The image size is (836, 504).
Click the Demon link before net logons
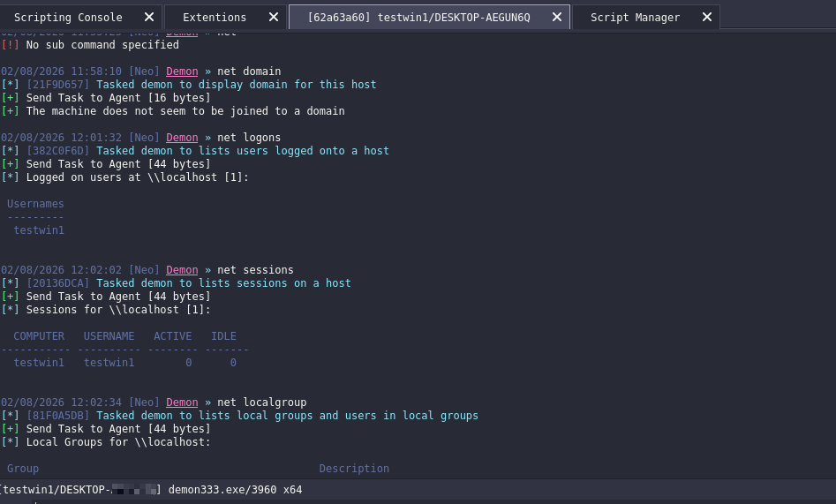[x=182, y=138]
